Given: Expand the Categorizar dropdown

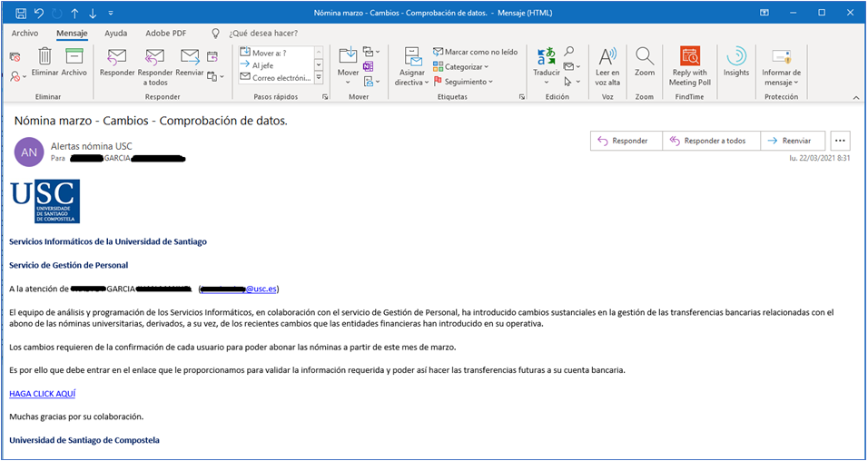Looking at the screenshot, I should [466, 67].
